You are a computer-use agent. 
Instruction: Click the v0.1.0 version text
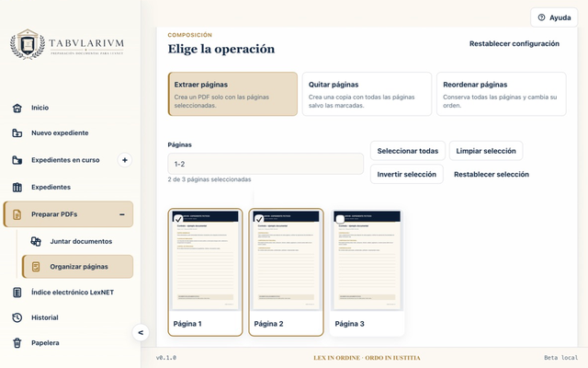[166, 358]
